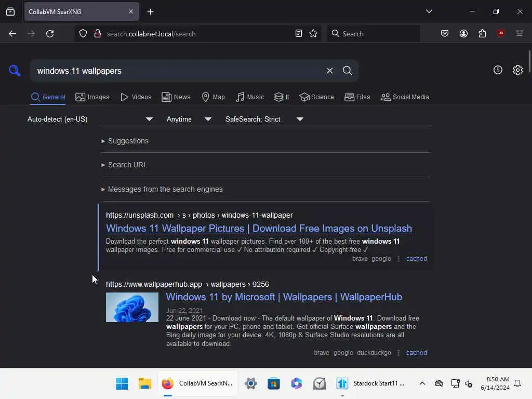Switch to the Videos tab
Screen dimensions: 532x399
(x=136, y=97)
